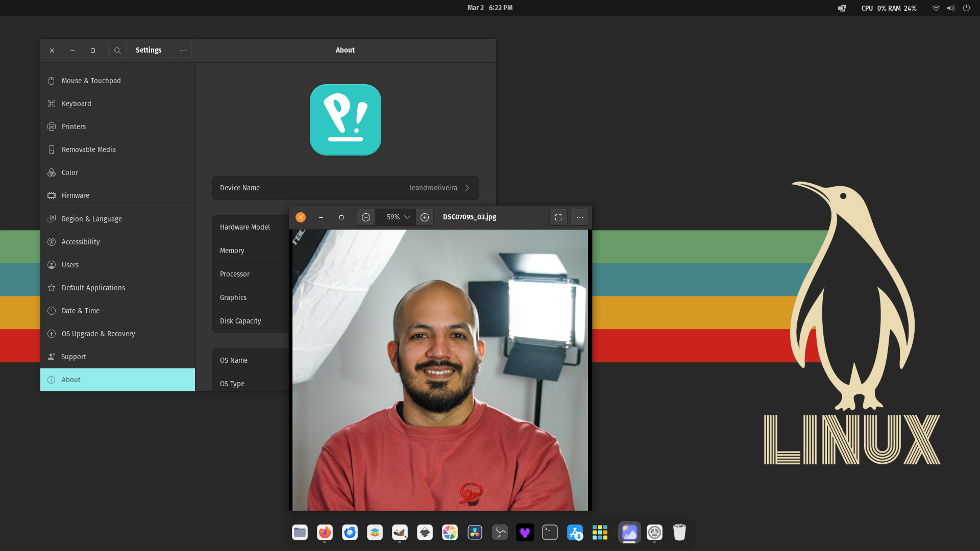980x551 pixels.
Task: Click the search icon in Settings
Action: coord(117,51)
